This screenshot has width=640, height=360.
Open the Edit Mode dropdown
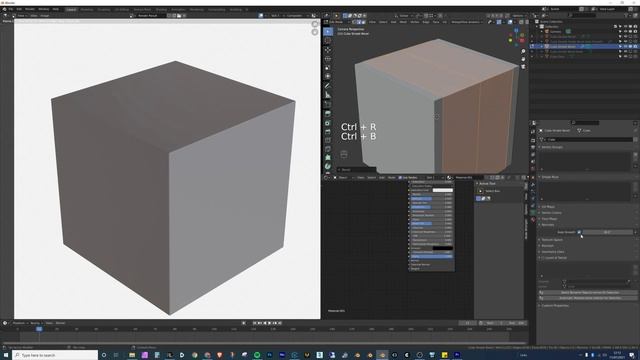[338, 22]
